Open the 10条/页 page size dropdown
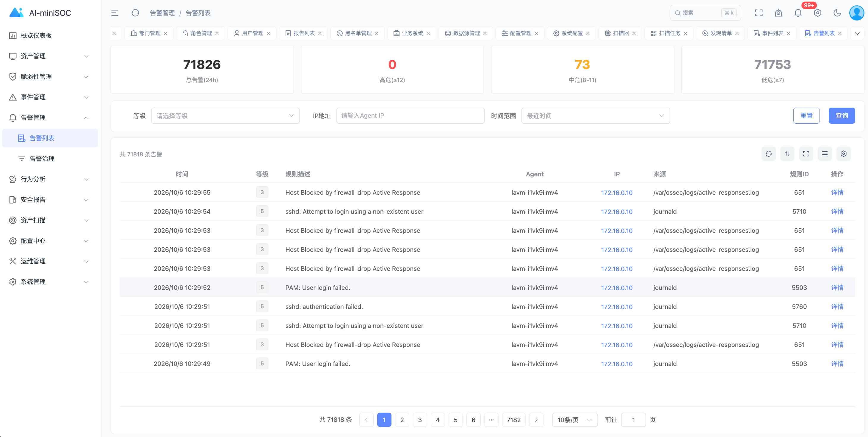868x437 pixels. click(575, 419)
